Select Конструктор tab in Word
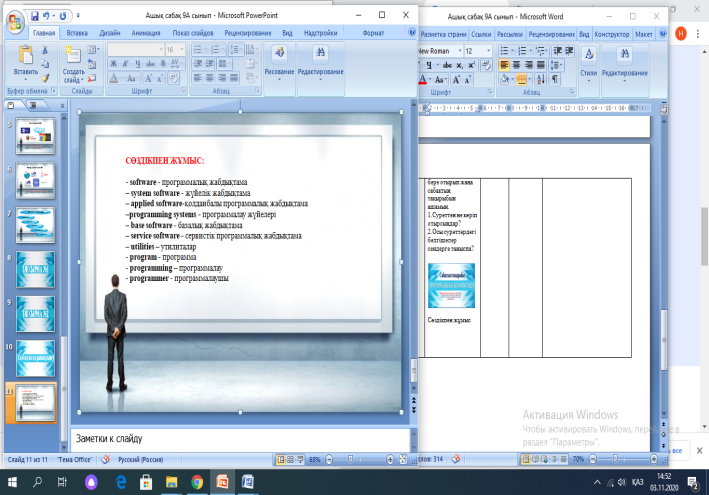709x495 pixels. [611, 34]
